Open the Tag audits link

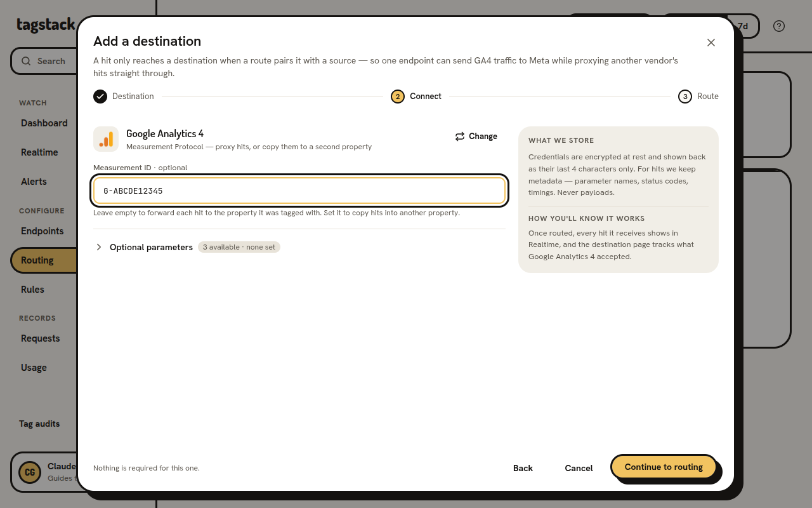click(x=39, y=424)
